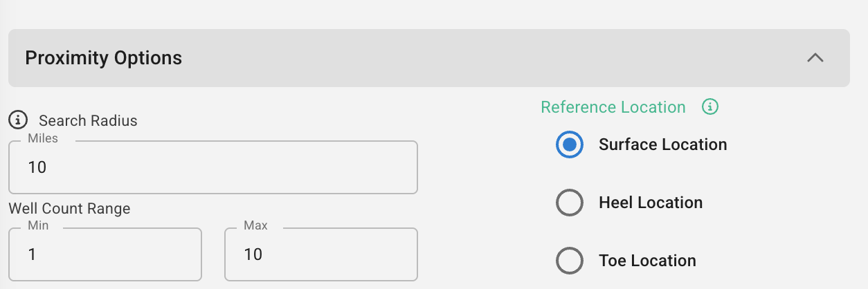Click the Max floating field label
The height and width of the screenshot is (289, 868).
coord(255,225)
